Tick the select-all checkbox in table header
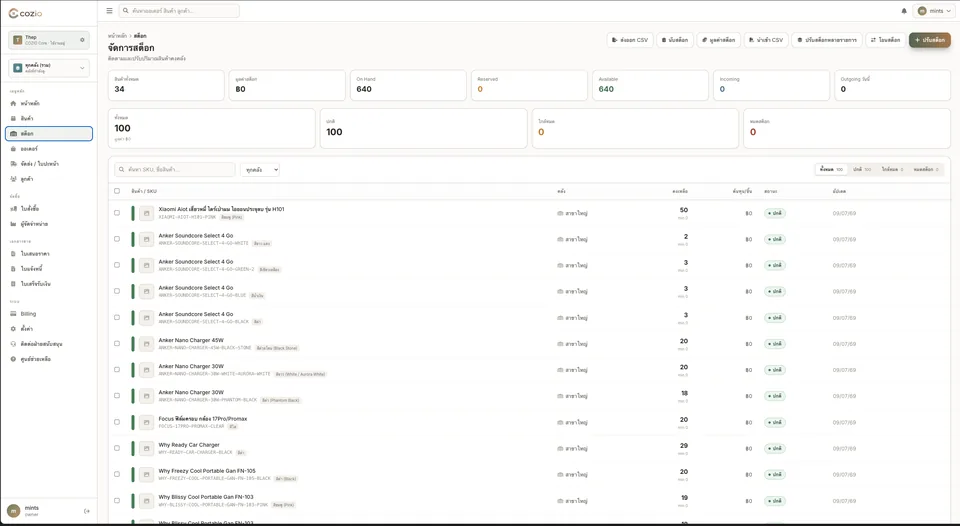This screenshot has height=526, width=960. tap(117, 191)
